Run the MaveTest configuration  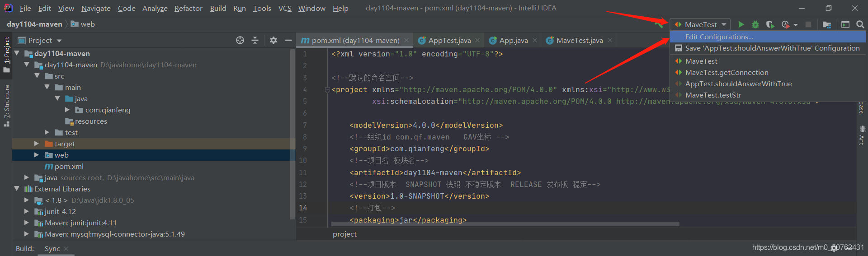click(741, 24)
